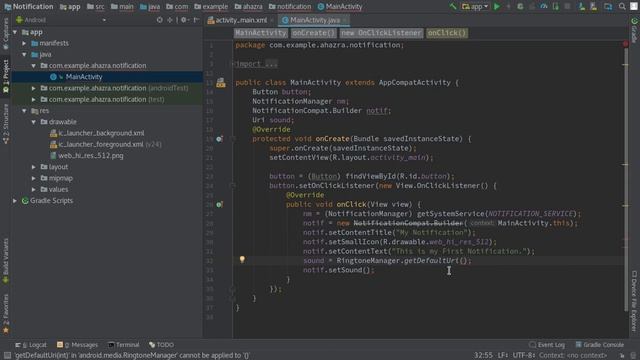Click the Hide icon in the Project panel header

coord(196,20)
